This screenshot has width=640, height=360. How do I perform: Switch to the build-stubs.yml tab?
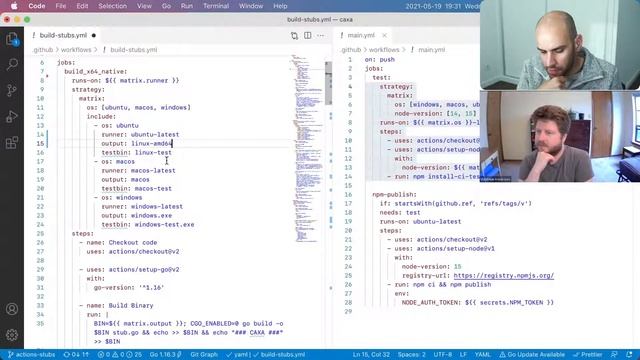pyautogui.click(x=63, y=36)
